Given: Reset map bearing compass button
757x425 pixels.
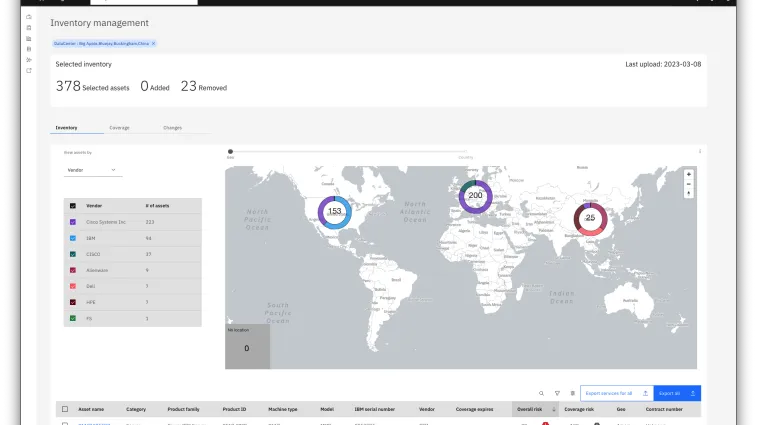Looking at the screenshot, I should tap(689, 193).
